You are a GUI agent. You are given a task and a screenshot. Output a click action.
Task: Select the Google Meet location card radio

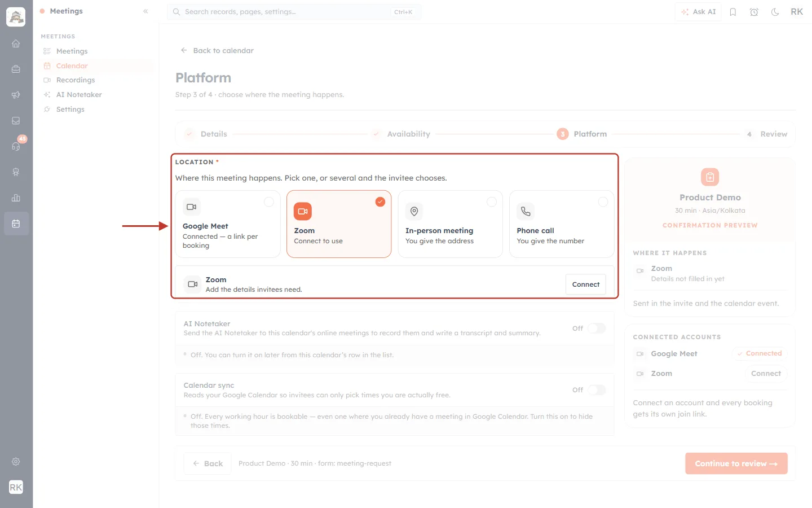pyautogui.click(x=269, y=202)
